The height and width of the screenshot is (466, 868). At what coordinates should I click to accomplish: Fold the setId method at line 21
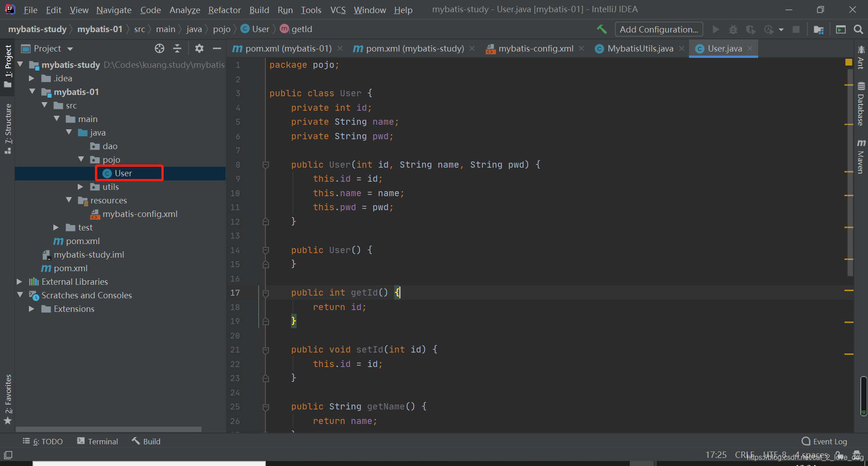[266, 350]
